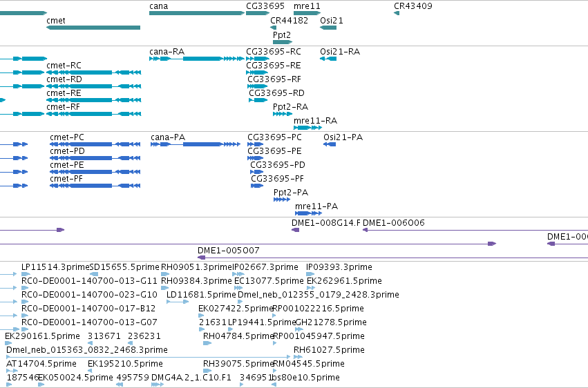This screenshot has width=588, height=388.
Task: Click transcript CG33695-RD
Action: point(258,100)
